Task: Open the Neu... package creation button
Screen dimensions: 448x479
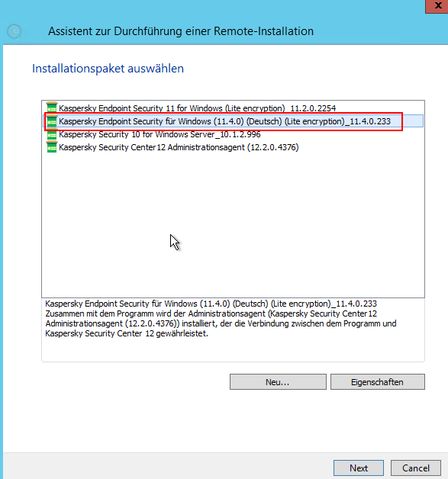Action: coord(278,382)
